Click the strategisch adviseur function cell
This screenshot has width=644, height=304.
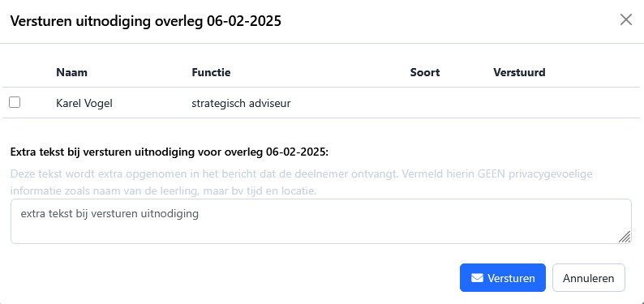(241, 104)
